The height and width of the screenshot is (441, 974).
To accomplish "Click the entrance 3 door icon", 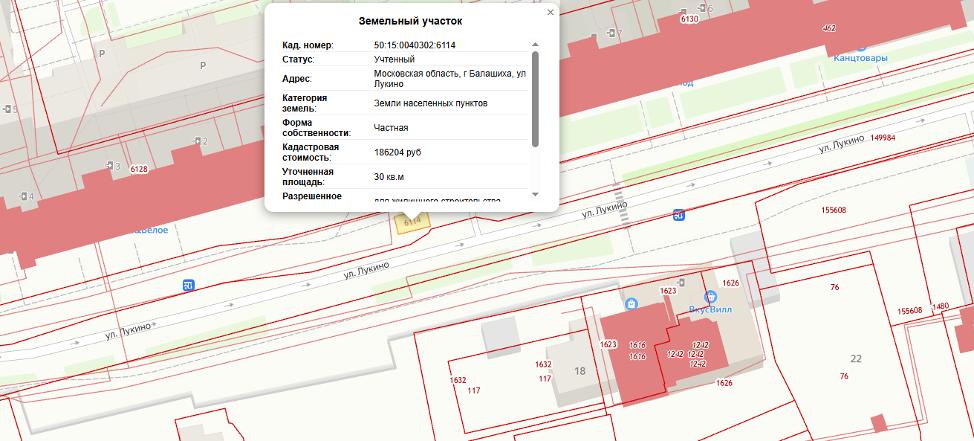I will tap(109, 165).
